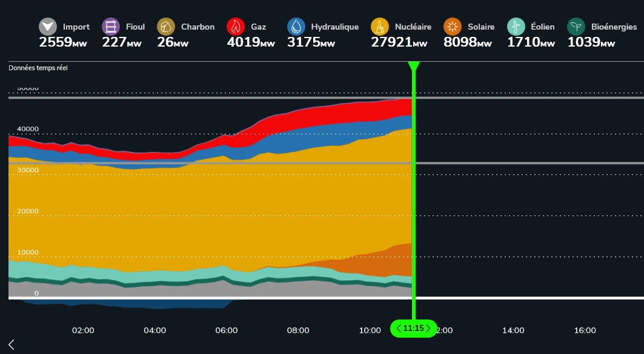Click the Fioul 227 MW value
The image size is (644, 354).
pyautogui.click(x=122, y=42)
